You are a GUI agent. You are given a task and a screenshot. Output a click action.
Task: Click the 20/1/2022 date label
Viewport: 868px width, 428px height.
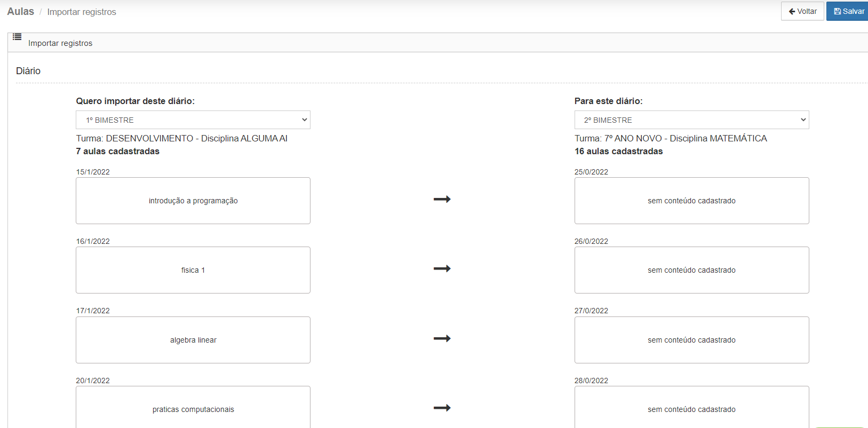pyautogui.click(x=93, y=381)
